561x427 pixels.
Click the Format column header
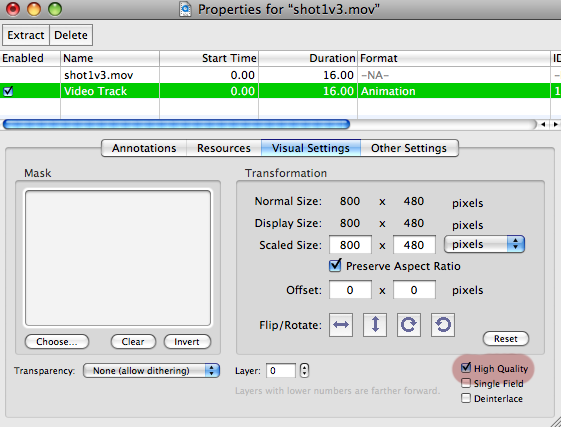pyautogui.click(x=454, y=58)
